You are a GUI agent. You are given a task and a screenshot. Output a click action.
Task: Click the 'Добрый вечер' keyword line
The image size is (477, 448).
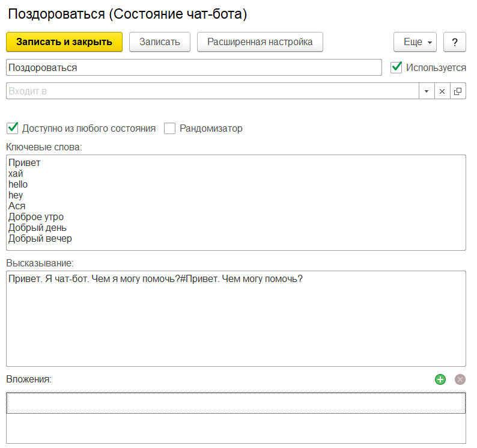(40, 239)
